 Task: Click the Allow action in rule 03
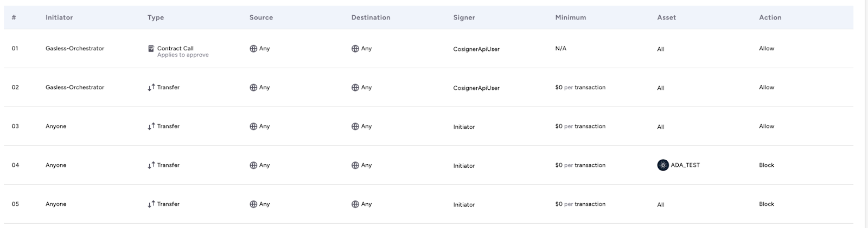coord(767,126)
